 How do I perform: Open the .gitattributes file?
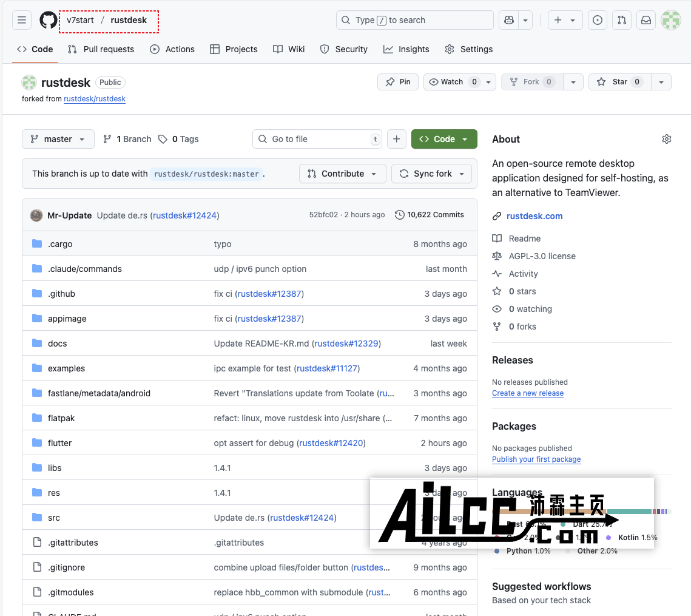(73, 543)
